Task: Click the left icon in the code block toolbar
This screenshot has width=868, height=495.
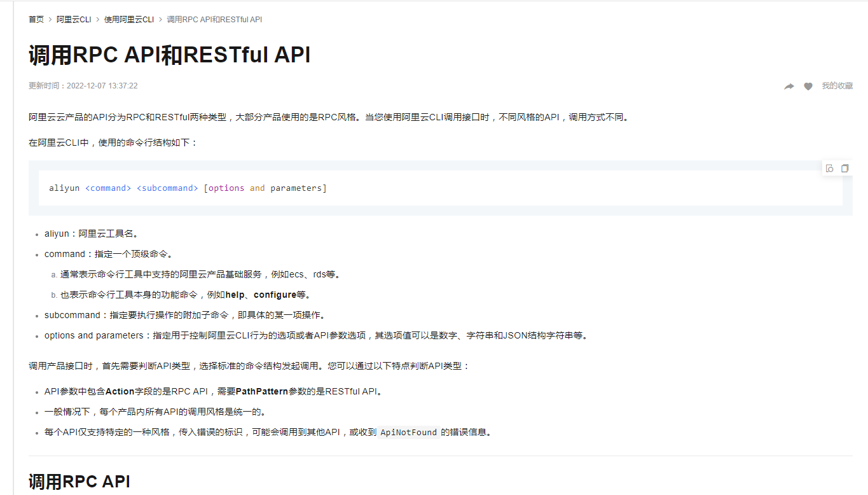Action: 830,169
